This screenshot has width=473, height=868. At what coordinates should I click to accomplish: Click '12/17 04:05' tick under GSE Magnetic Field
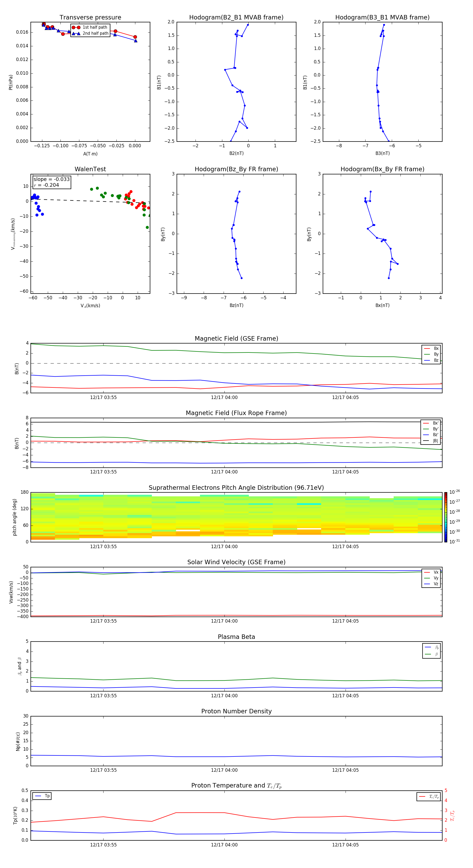[345, 397]
